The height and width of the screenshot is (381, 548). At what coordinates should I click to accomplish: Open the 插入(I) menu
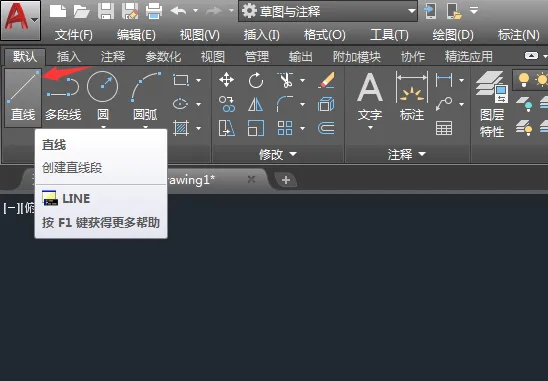point(261,35)
